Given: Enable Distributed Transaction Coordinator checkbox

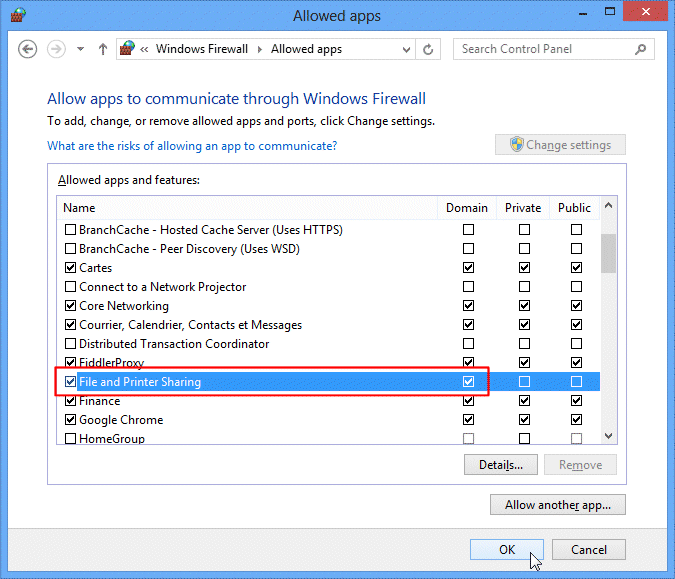Looking at the screenshot, I should point(70,344).
